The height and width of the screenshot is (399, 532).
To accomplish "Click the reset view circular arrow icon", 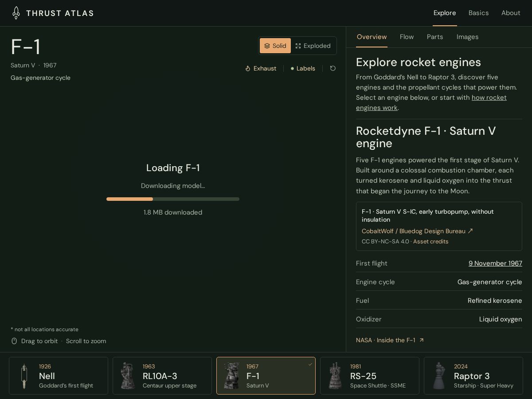I will (x=333, y=68).
